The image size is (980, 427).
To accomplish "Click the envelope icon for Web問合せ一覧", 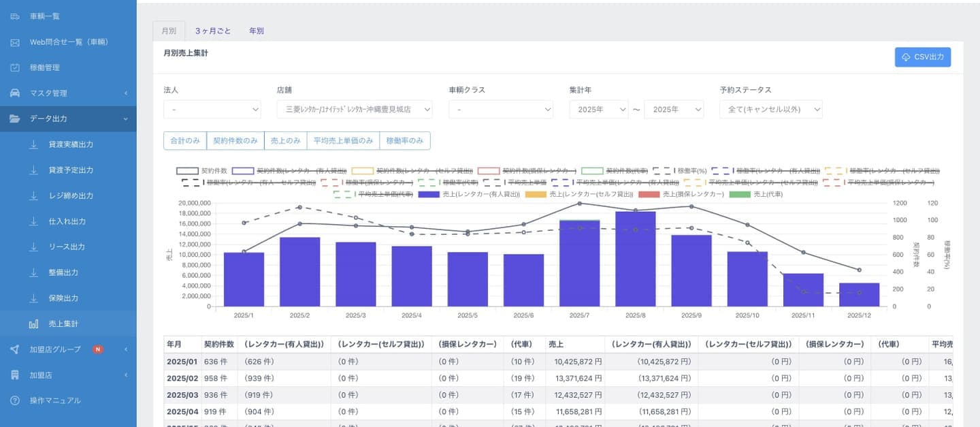I will point(15,42).
